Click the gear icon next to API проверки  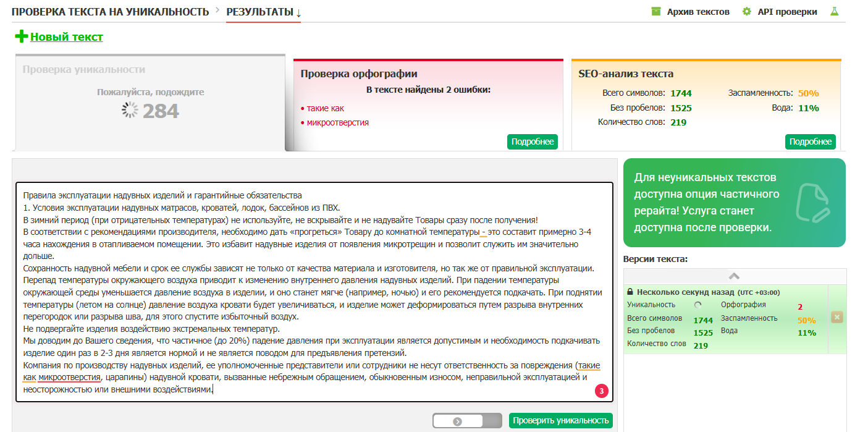[747, 12]
